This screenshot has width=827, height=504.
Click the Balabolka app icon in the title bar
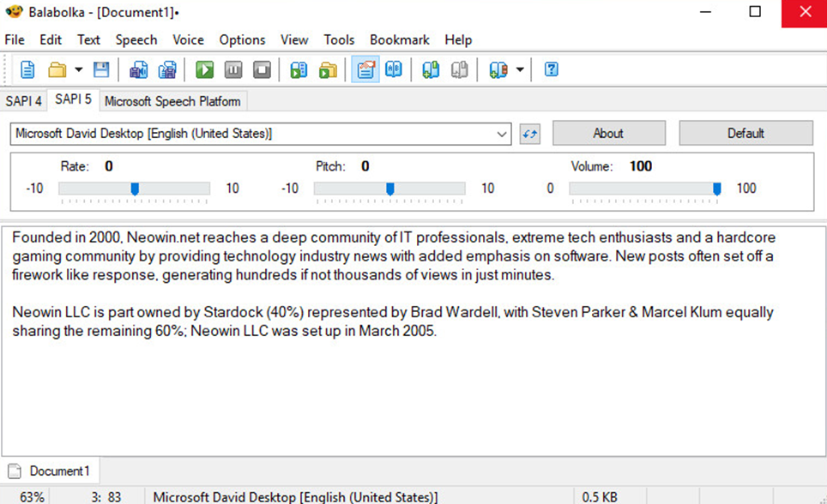[15, 12]
